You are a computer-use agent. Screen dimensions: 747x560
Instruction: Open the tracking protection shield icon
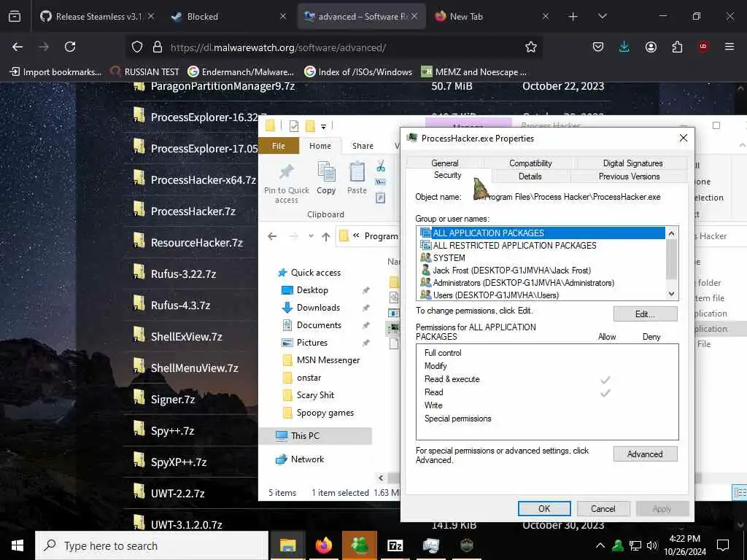tap(137, 47)
